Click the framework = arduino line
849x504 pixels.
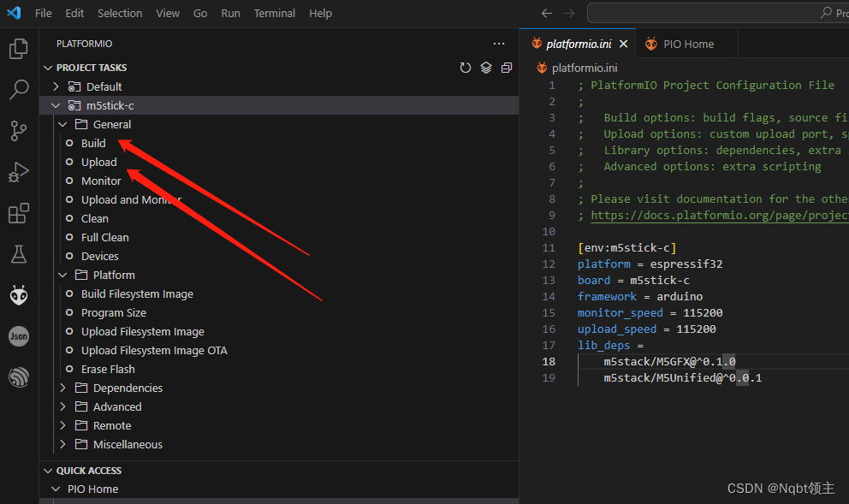(640, 297)
